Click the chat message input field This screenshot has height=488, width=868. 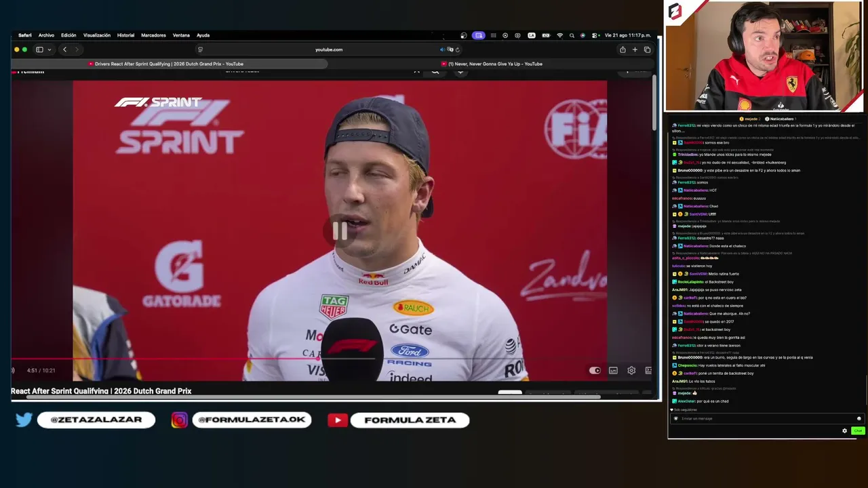tap(766, 419)
